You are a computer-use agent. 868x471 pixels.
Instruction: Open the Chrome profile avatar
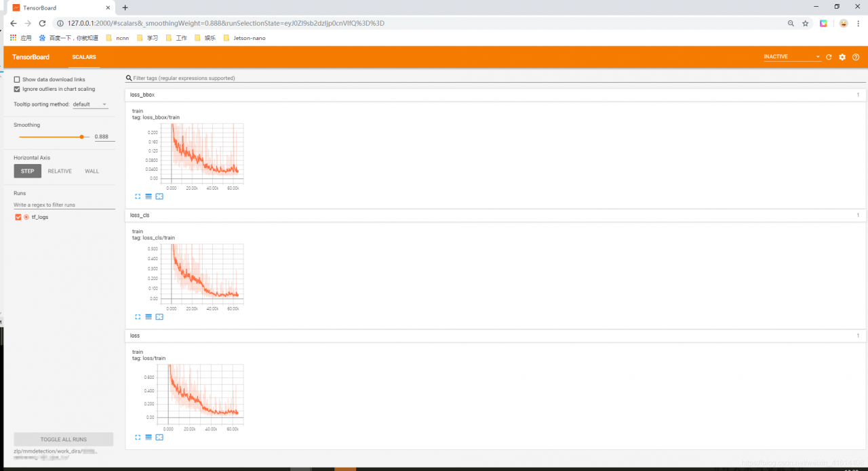pos(843,23)
